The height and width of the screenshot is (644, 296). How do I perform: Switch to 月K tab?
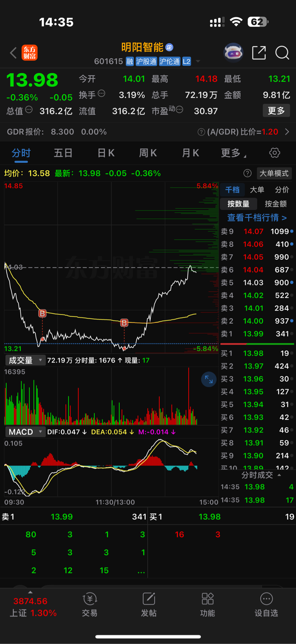(190, 153)
